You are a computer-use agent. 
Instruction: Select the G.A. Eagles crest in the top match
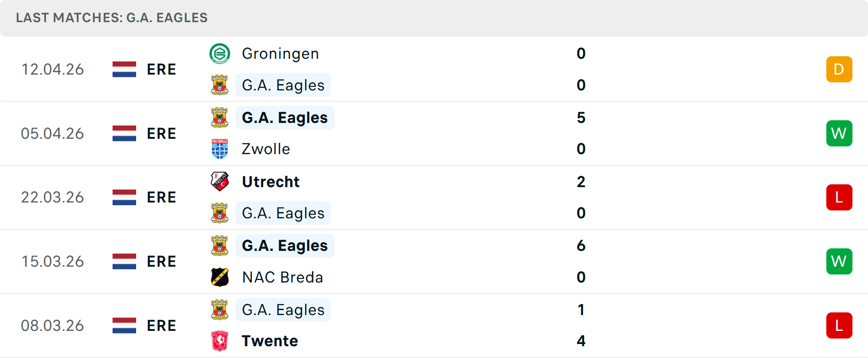(220, 85)
